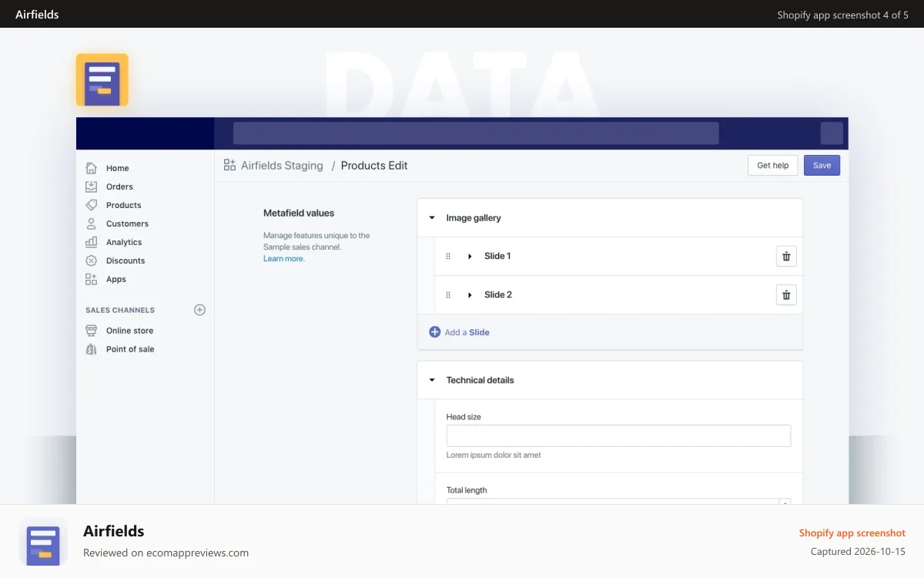Click Add a Slide

pos(467,332)
